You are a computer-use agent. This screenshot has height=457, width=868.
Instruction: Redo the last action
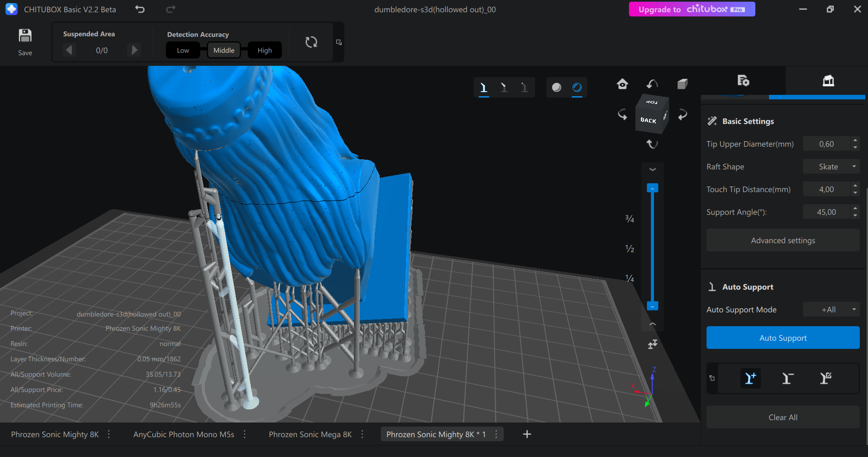pos(171,9)
